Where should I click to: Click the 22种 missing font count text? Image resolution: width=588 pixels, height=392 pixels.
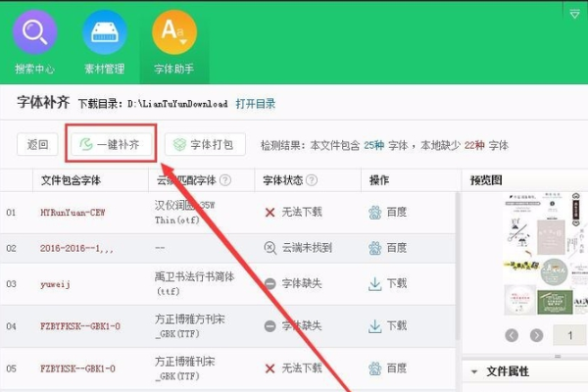[x=474, y=145]
